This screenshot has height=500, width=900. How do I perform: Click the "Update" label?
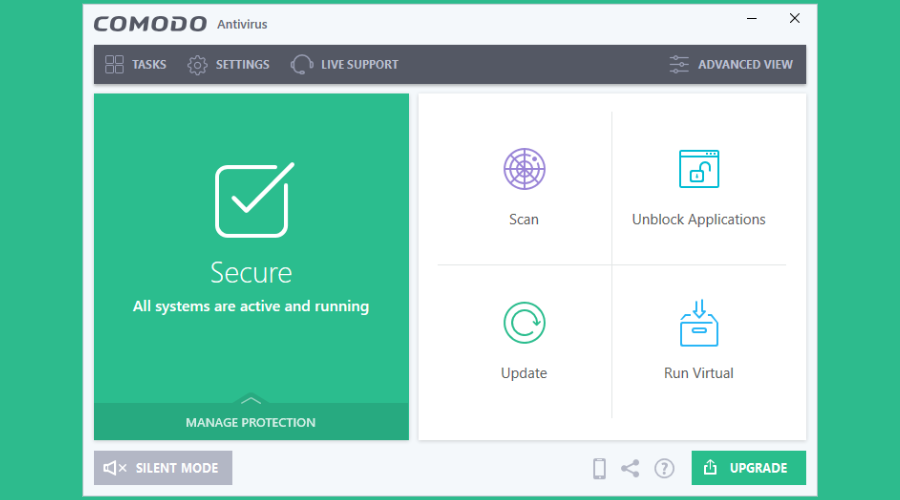(x=524, y=374)
